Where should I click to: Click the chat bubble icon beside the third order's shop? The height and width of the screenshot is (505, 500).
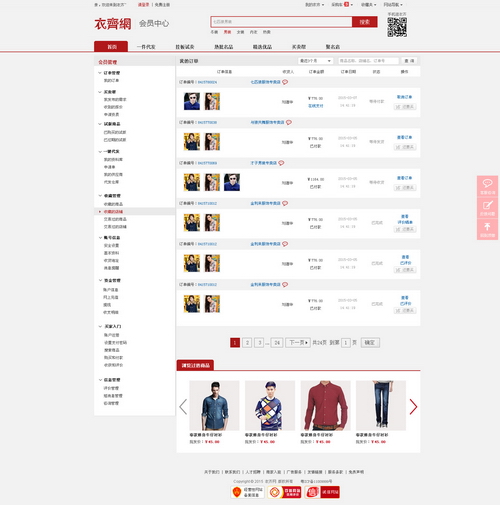tap(281, 163)
